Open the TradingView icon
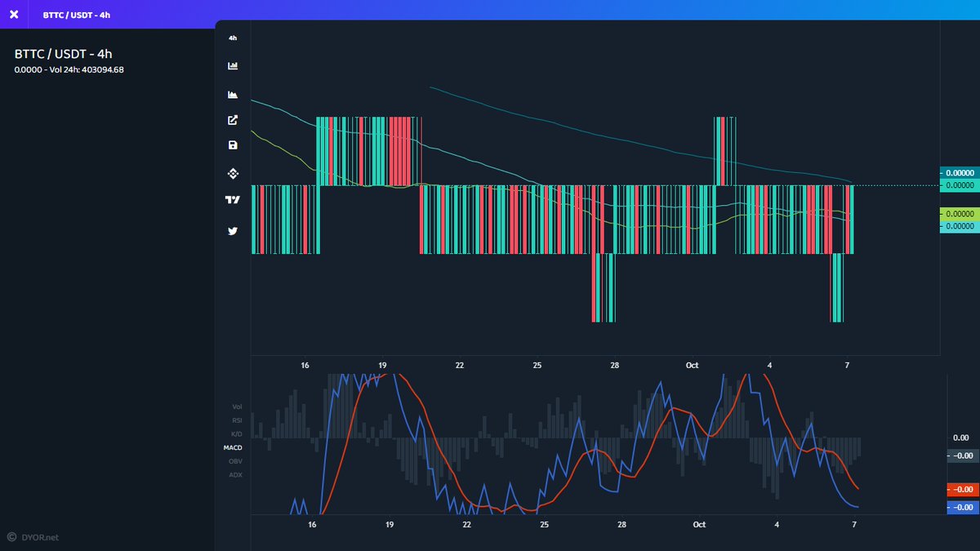The width and height of the screenshot is (980, 551). point(233,200)
